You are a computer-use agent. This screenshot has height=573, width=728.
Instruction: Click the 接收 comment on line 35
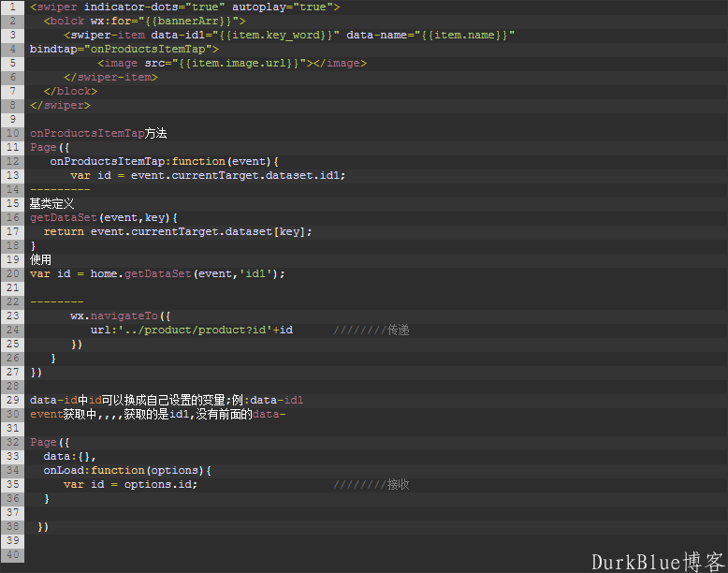tap(371, 484)
